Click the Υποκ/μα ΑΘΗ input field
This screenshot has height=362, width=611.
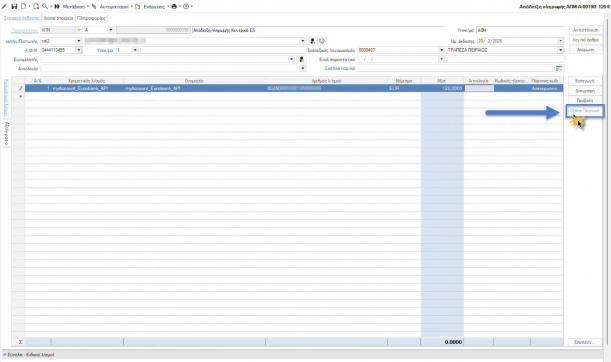click(520, 30)
